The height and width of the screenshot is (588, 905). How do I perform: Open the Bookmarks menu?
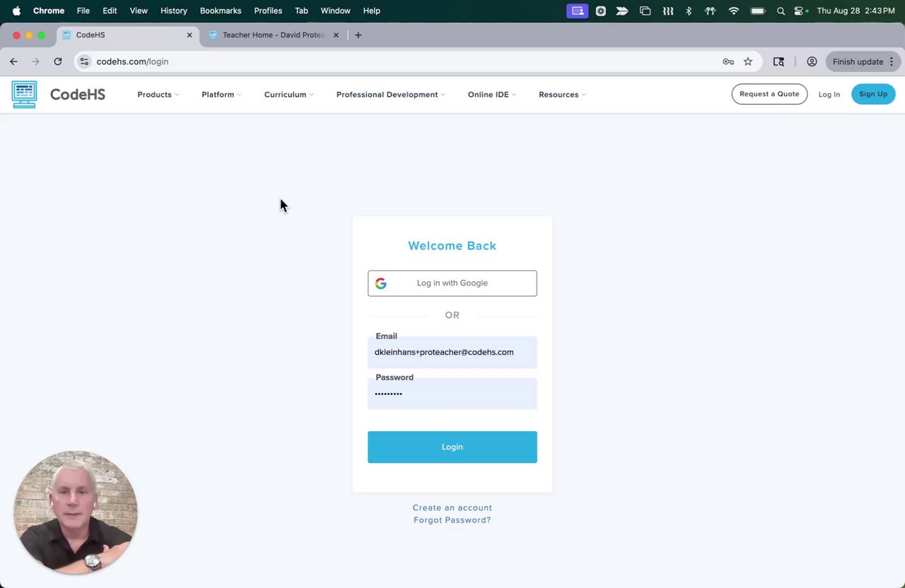[x=221, y=11]
